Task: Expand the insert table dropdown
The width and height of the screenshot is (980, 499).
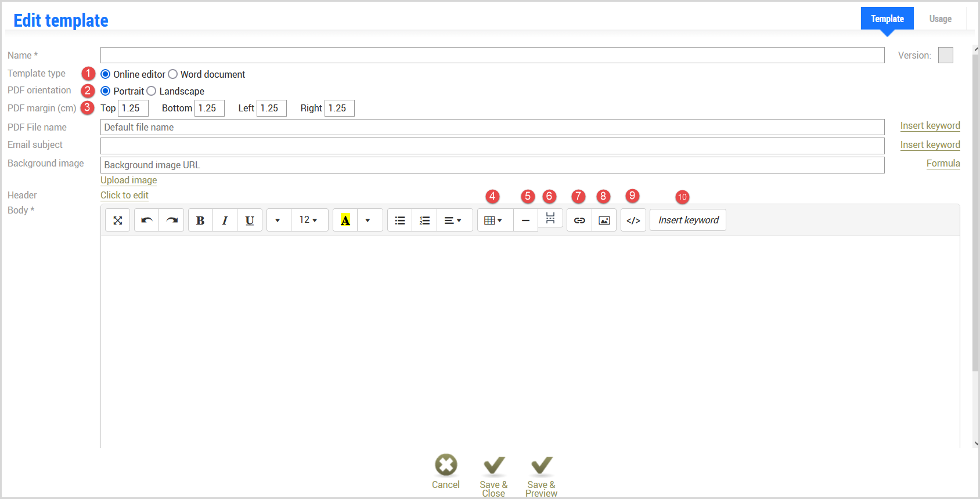Action: click(493, 220)
